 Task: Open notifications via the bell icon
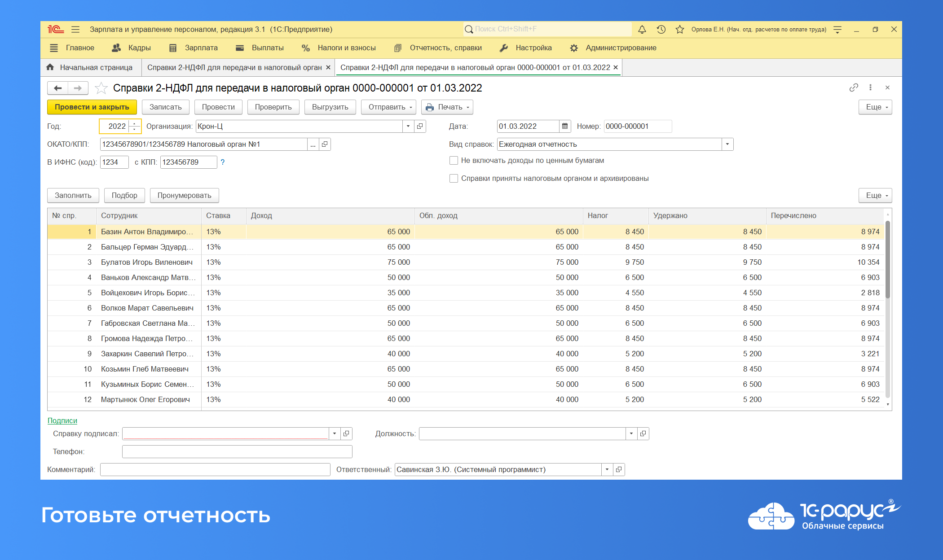tap(642, 29)
